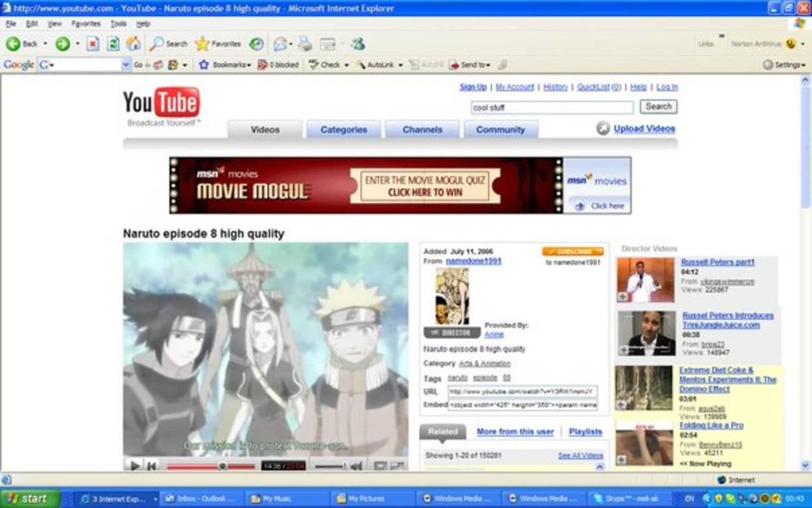Open the dropdown arrow beside Forward button
Image resolution: width=812 pixels, height=508 pixels.
77,44
